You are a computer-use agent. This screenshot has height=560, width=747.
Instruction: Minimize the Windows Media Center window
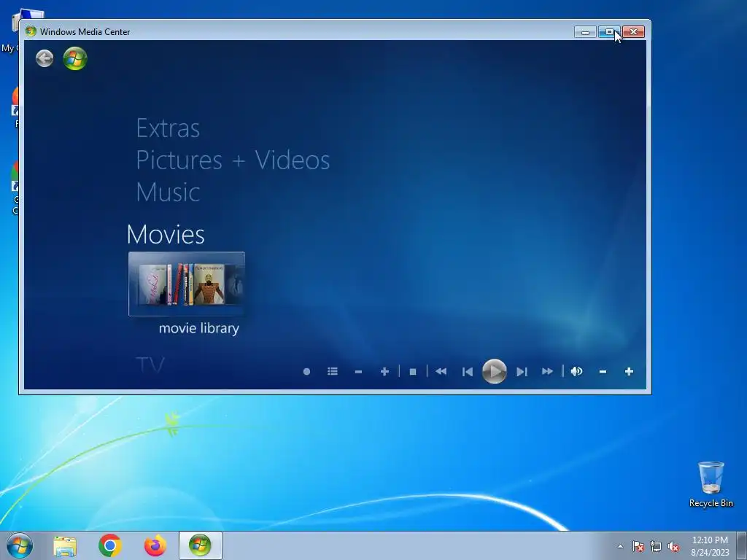(586, 32)
